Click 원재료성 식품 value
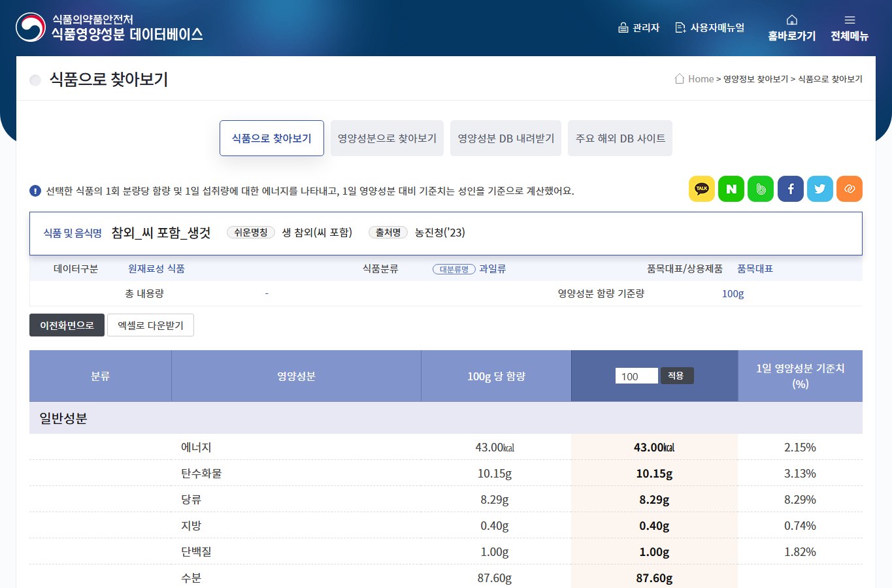 [x=156, y=269]
